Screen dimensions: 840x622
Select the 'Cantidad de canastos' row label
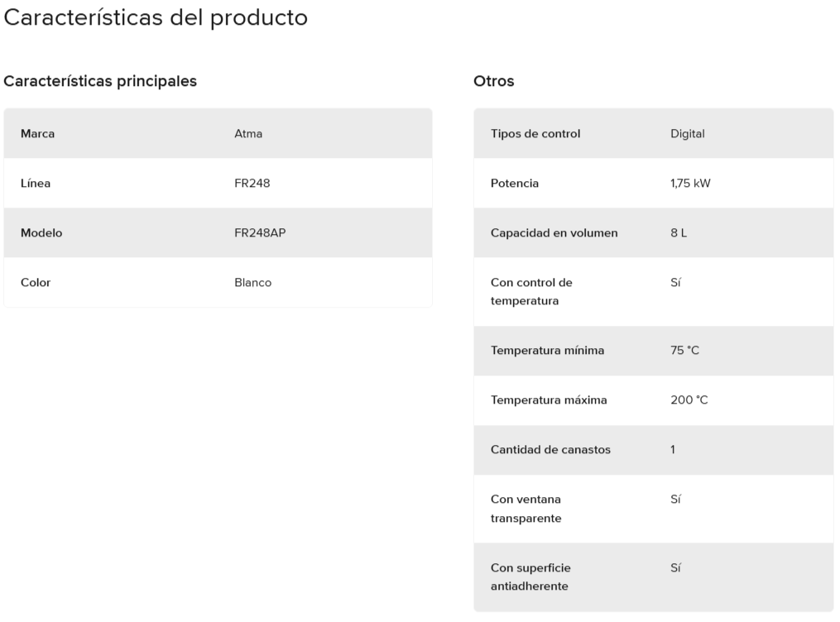(550, 450)
